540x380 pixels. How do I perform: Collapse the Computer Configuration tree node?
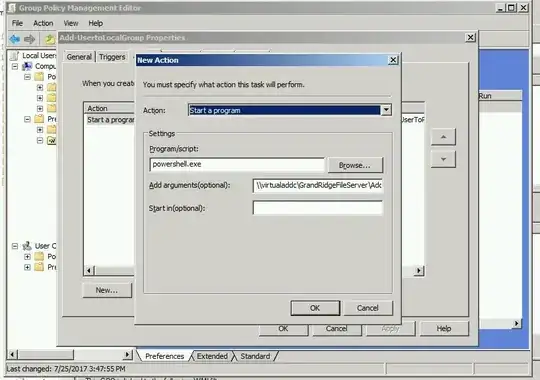pos(15,66)
